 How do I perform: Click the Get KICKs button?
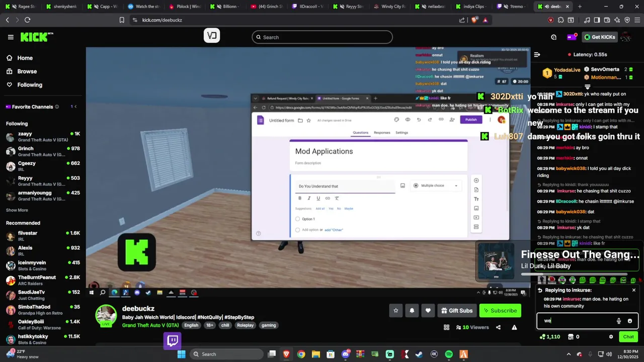coord(600,37)
